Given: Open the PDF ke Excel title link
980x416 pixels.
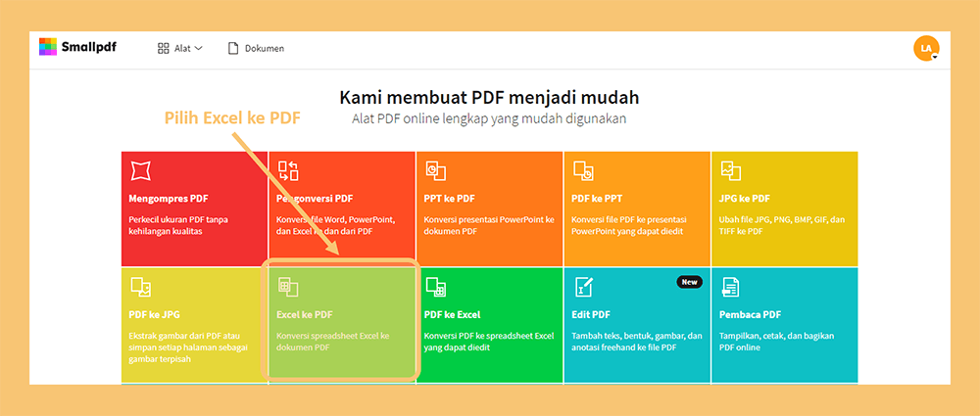Looking at the screenshot, I should (452, 315).
